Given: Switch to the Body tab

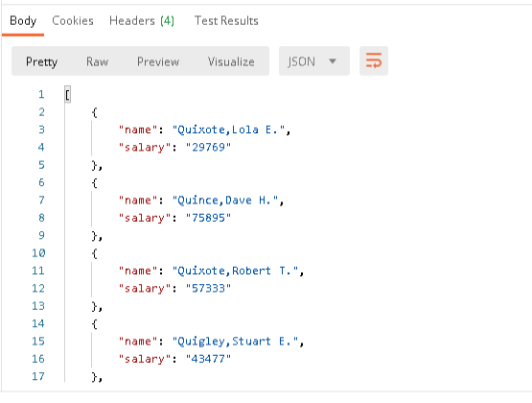Looking at the screenshot, I should coord(23,21).
